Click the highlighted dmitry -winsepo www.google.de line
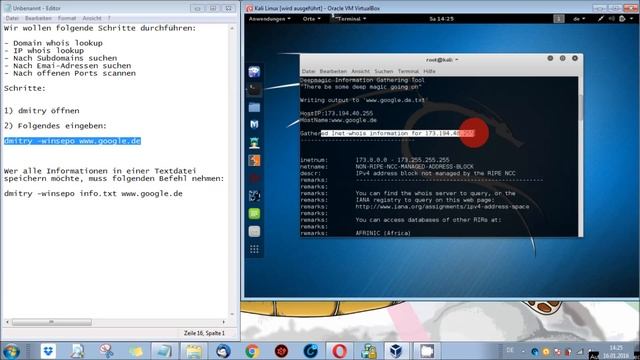Image resolution: width=640 pixels, height=360 pixels. click(x=72, y=141)
